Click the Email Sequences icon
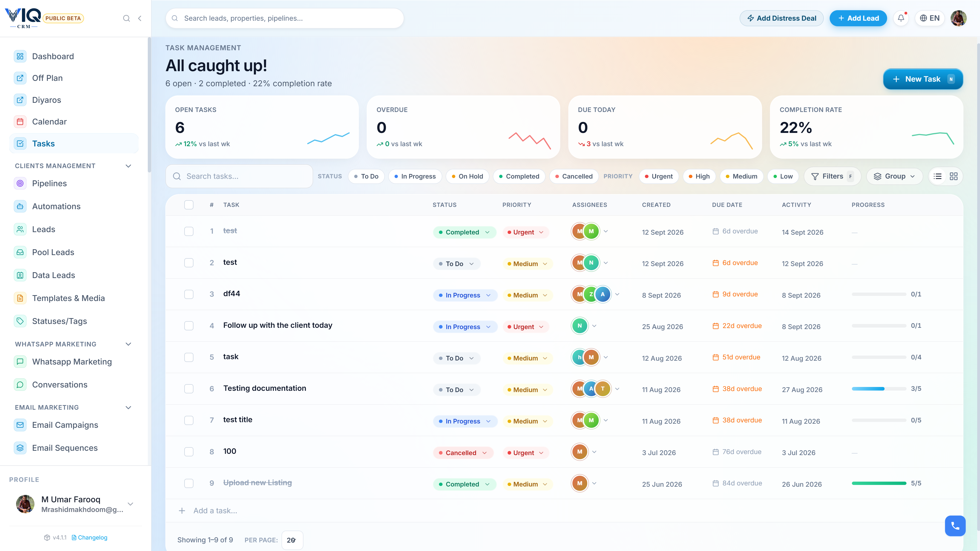The width and height of the screenshot is (980, 551). 20,448
